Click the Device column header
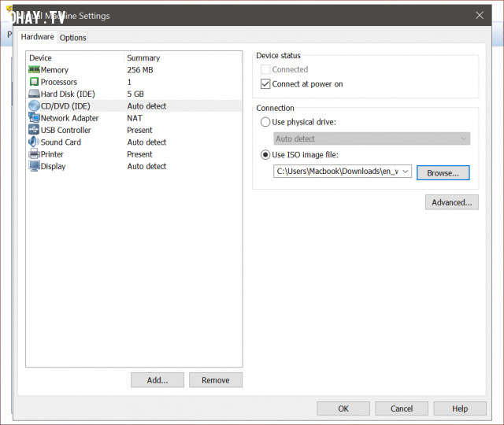This screenshot has width=504, height=425. (x=40, y=57)
